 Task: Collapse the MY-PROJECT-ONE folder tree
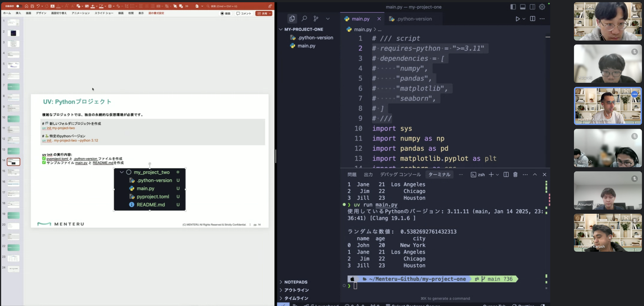(281, 29)
